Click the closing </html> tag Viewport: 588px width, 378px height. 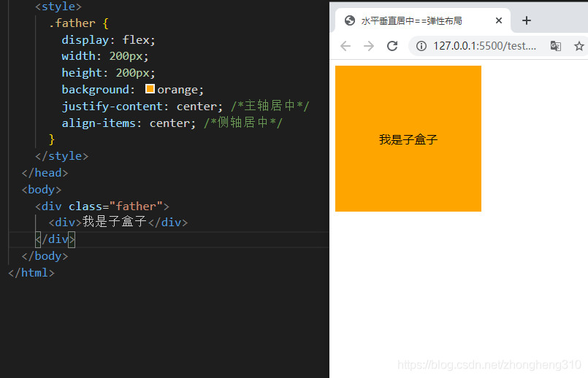coord(31,273)
